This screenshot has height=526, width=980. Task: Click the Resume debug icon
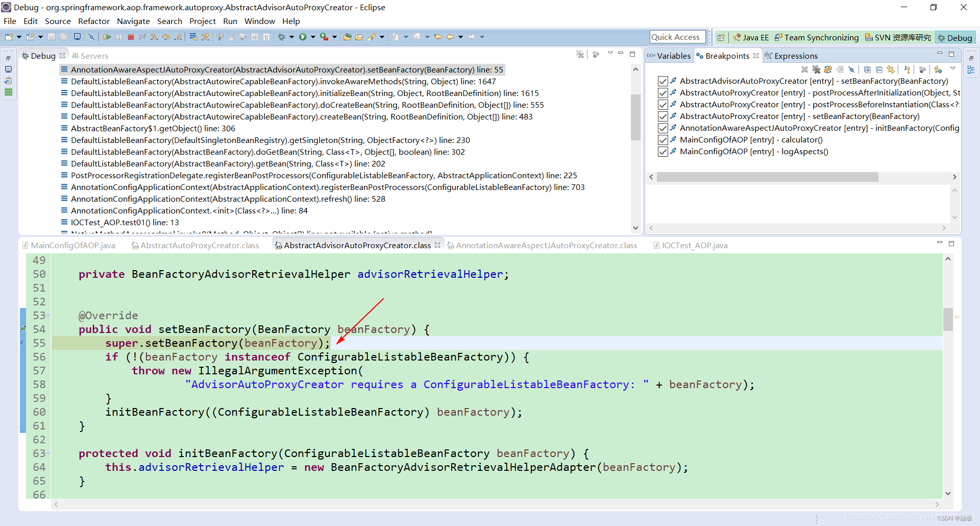tap(107, 37)
